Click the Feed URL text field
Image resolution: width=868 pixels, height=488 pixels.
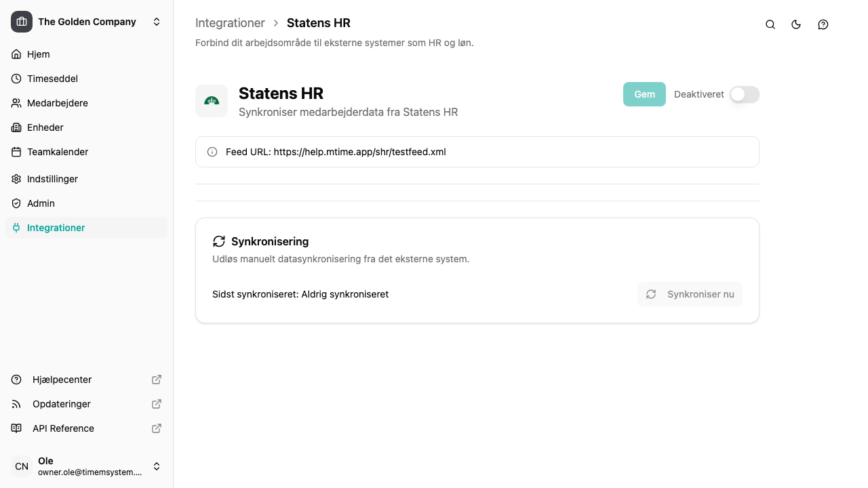tap(477, 152)
